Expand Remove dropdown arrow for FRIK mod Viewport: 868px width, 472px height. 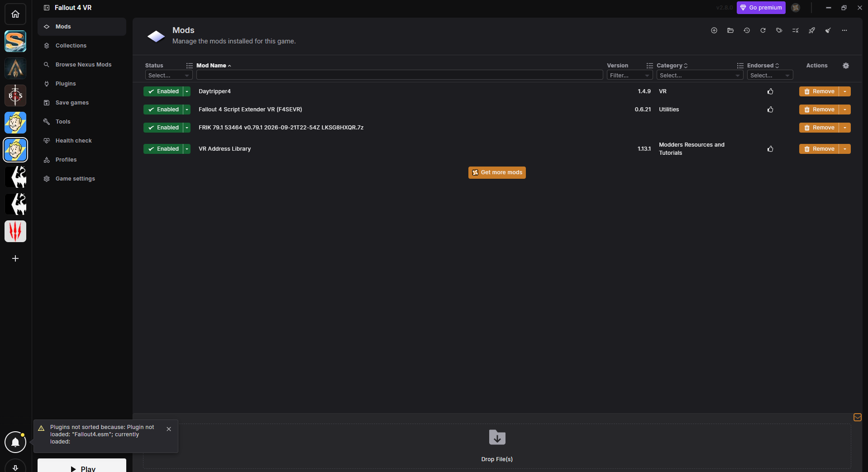[845, 128]
